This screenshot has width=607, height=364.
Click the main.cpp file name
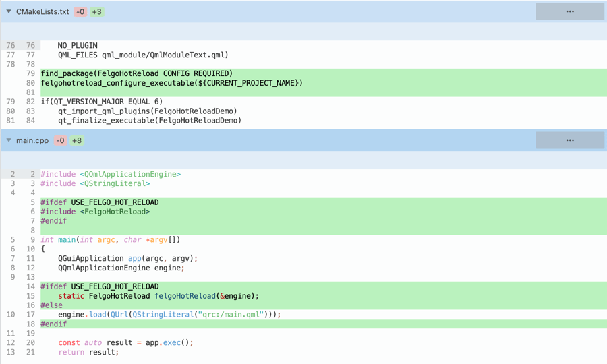point(32,140)
